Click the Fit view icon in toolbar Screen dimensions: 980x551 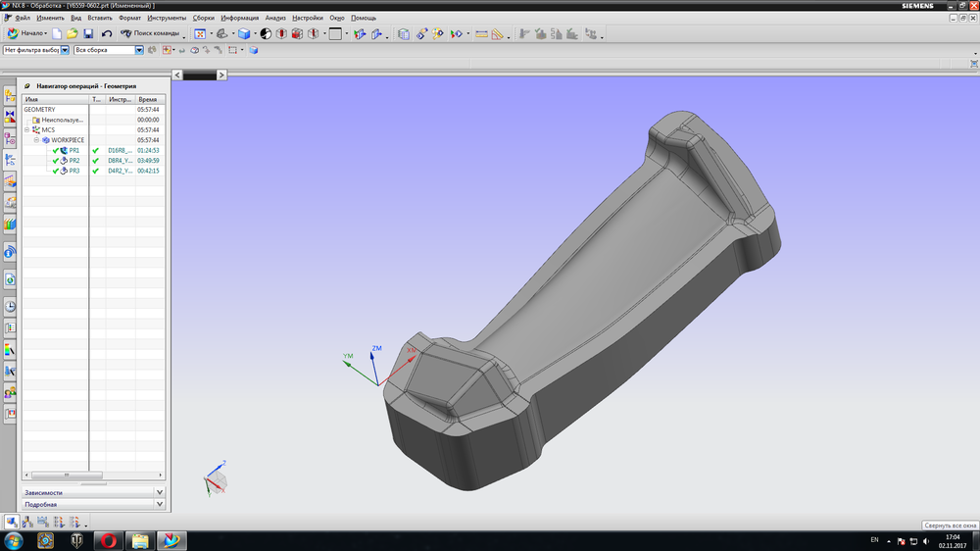[x=199, y=34]
